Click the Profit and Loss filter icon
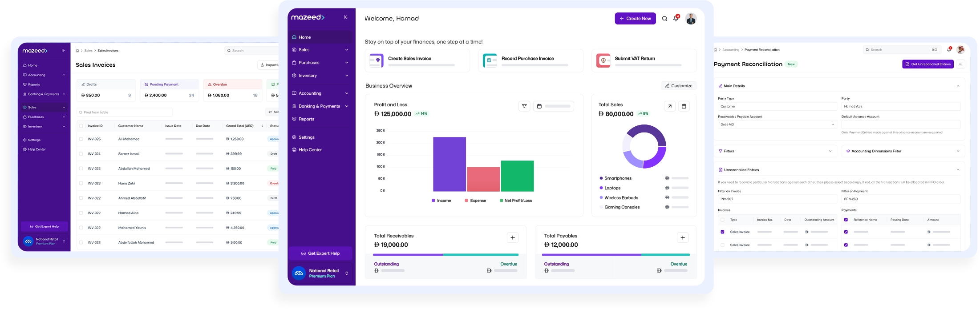The width and height of the screenshot is (980, 309). pyautogui.click(x=524, y=106)
